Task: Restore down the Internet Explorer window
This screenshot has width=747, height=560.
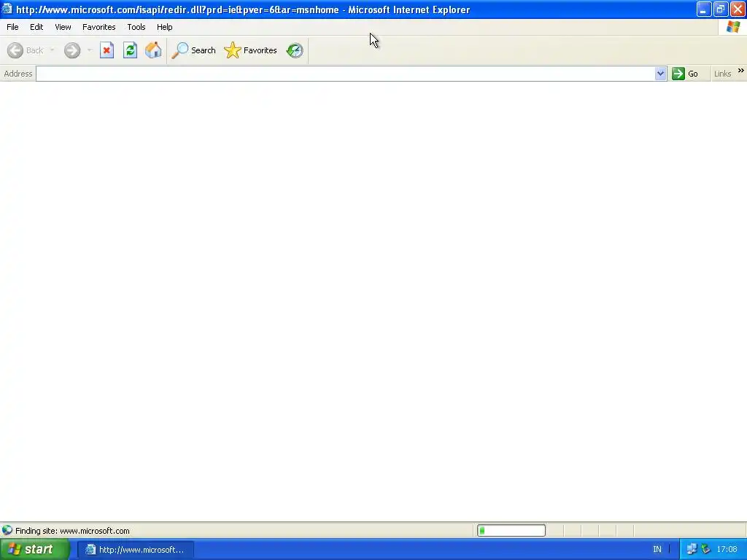Action: (721, 9)
